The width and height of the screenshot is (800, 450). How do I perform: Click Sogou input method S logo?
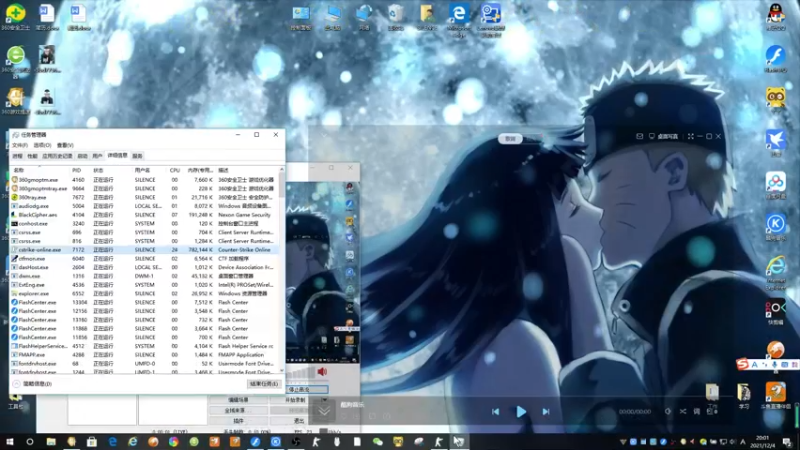pyautogui.click(x=743, y=364)
